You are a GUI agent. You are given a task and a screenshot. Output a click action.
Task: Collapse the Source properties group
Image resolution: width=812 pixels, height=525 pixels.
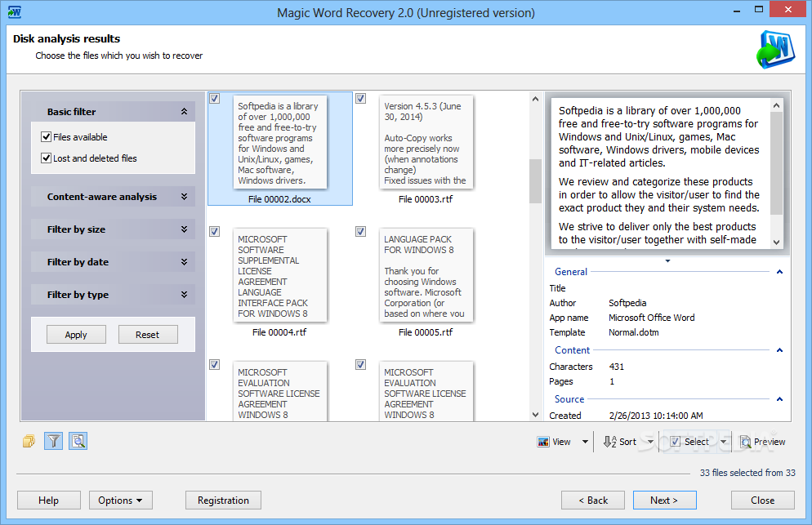(x=779, y=399)
